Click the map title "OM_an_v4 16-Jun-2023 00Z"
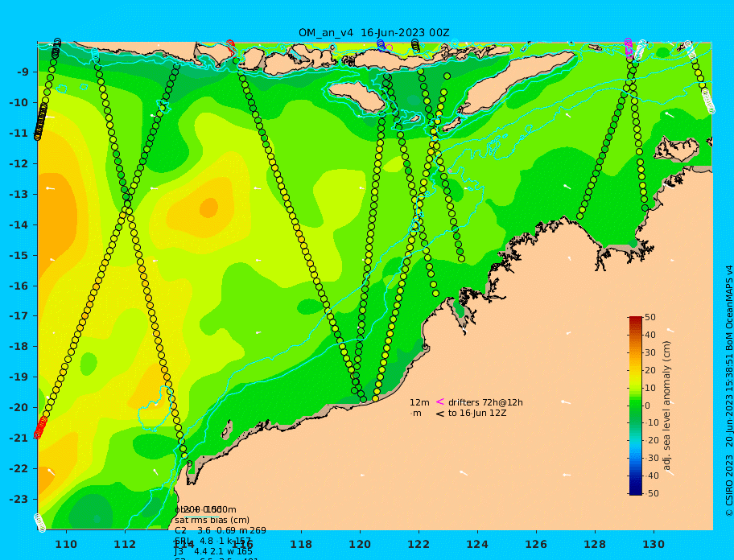Screen dimensions: 734x560 point(374,33)
